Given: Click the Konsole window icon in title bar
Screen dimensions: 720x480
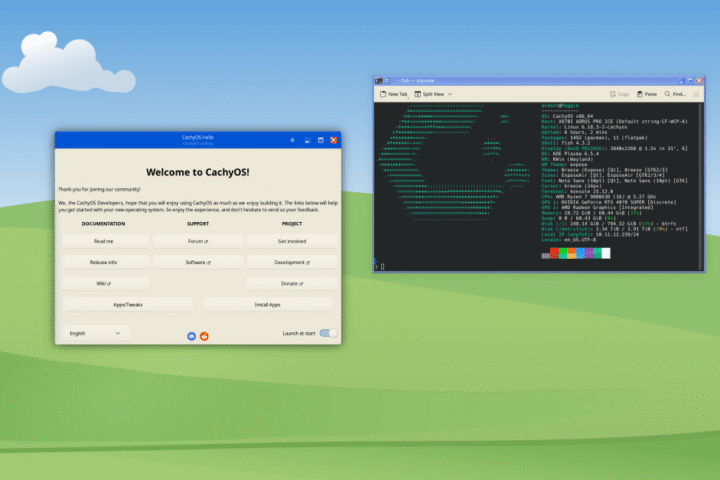Looking at the screenshot, I should [x=379, y=81].
